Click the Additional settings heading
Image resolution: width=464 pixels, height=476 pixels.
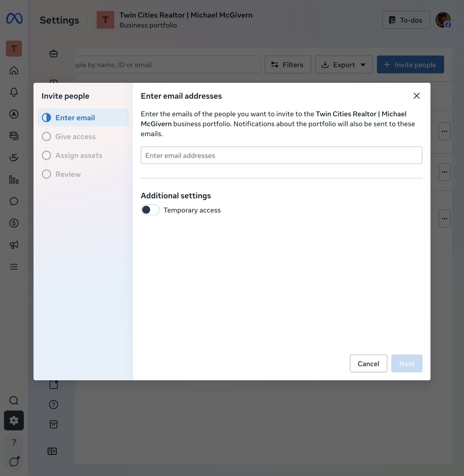(x=176, y=196)
